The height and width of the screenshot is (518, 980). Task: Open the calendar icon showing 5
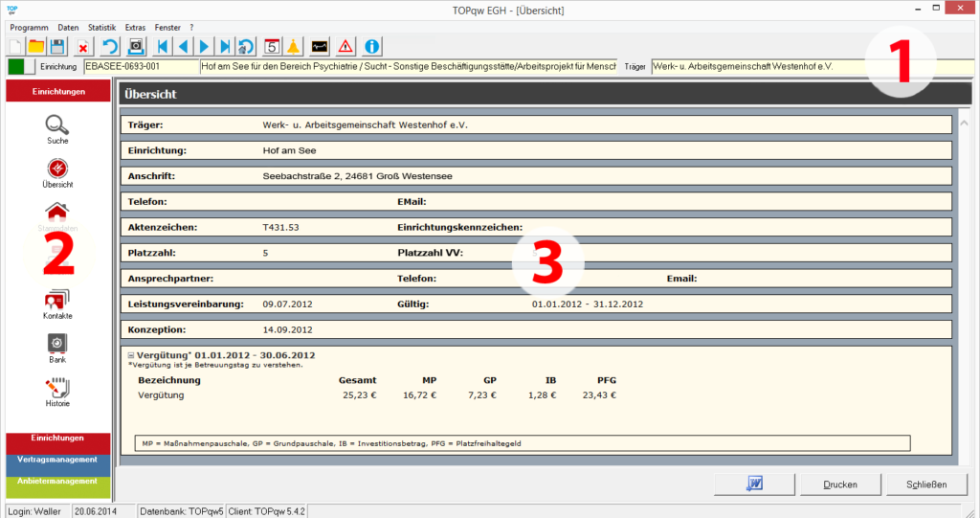(271, 46)
